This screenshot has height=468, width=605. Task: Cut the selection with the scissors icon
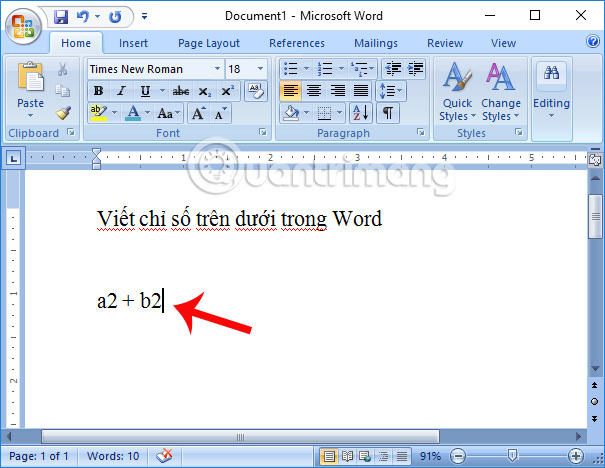63,69
